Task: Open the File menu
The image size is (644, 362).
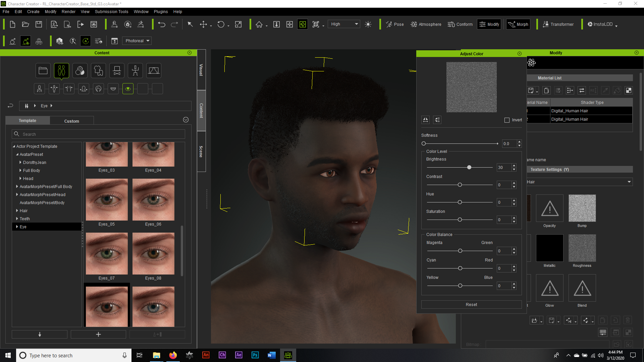Action: point(6,11)
